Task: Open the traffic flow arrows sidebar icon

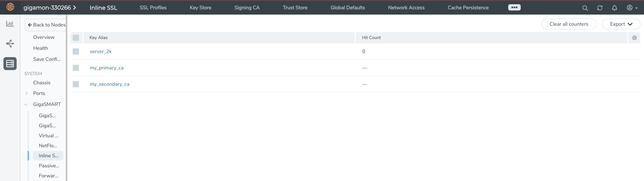Action: tap(10, 44)
